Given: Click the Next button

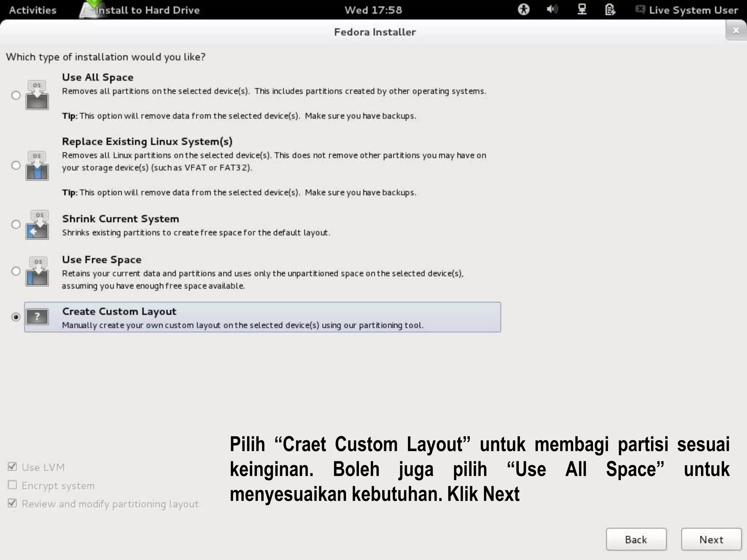Looking at the screenshot, I should [711, 539].
